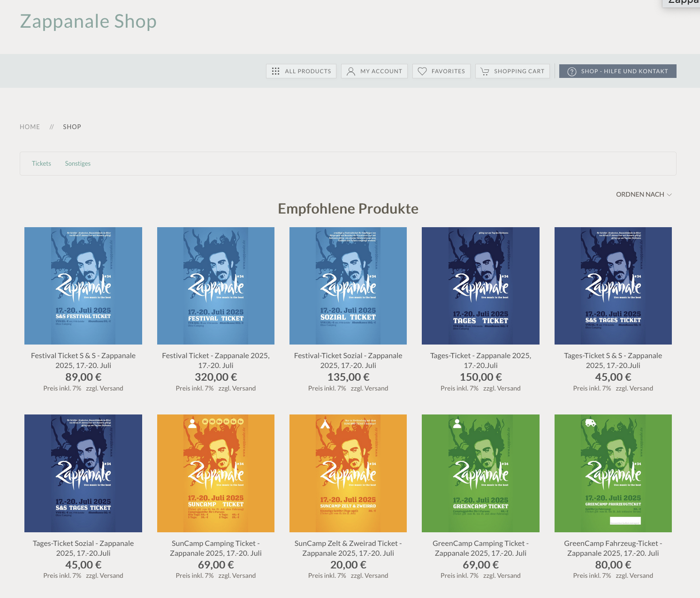Click the 150,00 € price
This screenshot has height=598, width=700.
[480, 377]
